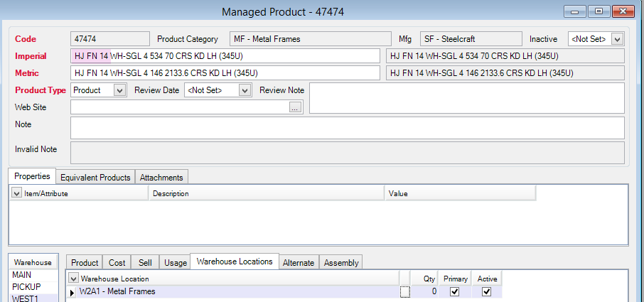This screenshot has height=302, width=644.
Task: Toggle the Active checkbox for W2A1
Action: [487, 291]
